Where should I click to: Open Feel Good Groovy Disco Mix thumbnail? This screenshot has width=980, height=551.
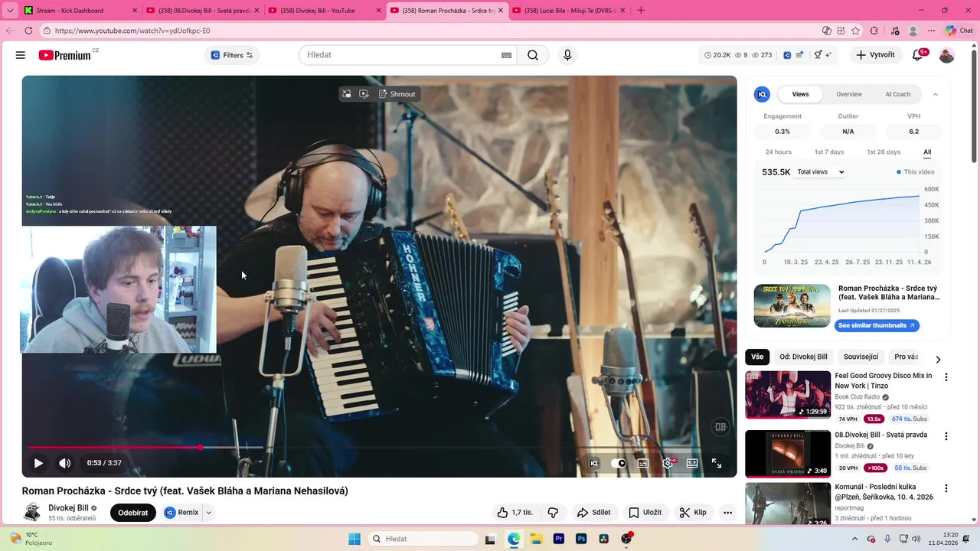[788, 395]
